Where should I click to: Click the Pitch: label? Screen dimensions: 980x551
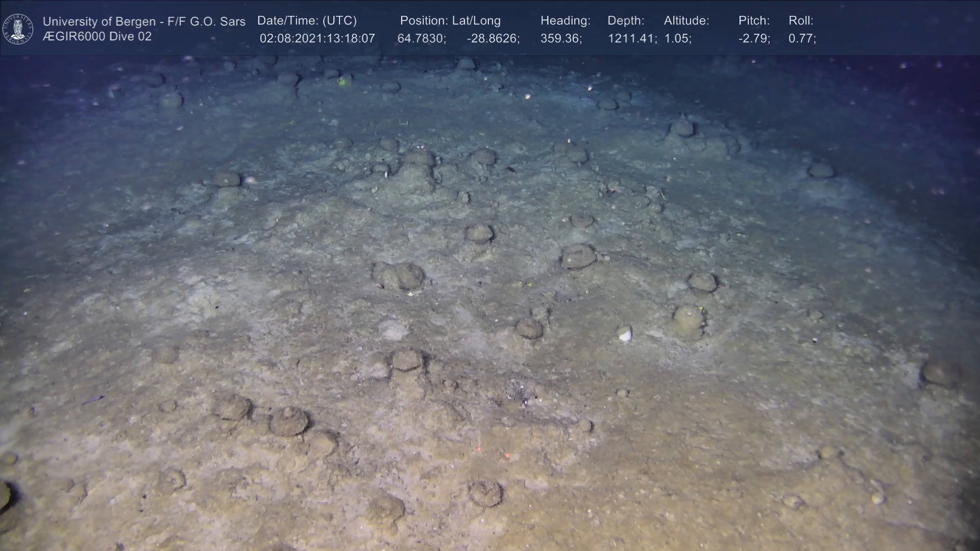[x=754, y=21]
